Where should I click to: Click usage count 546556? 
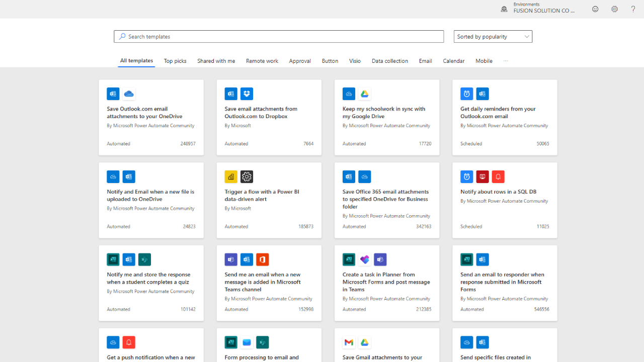[541, 309]
